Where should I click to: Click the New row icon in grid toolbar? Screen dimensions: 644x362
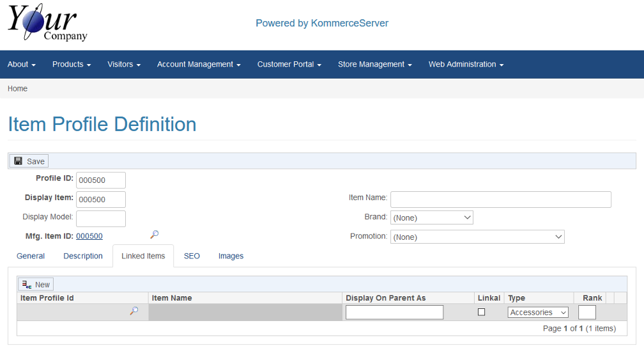(x=27, y=285)
